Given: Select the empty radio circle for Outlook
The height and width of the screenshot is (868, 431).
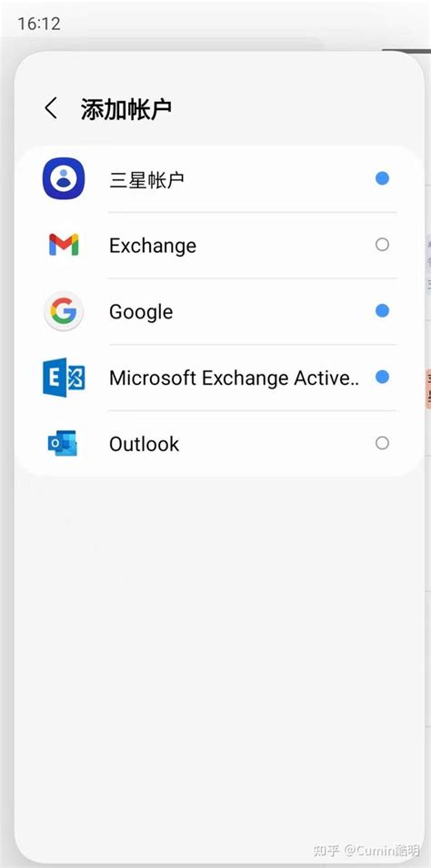Looking at the screenshot, I should pos(382,443).
